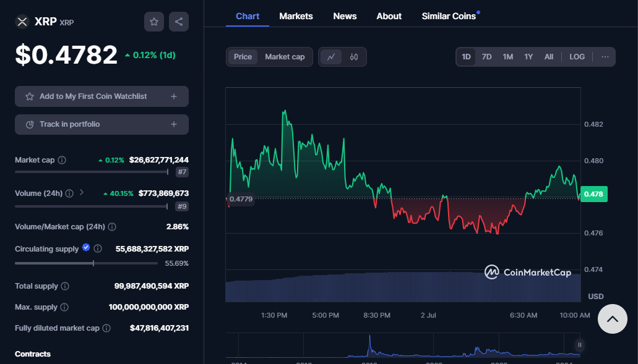Click the $47,816,407,231 diluted cap value

[159, 328]
